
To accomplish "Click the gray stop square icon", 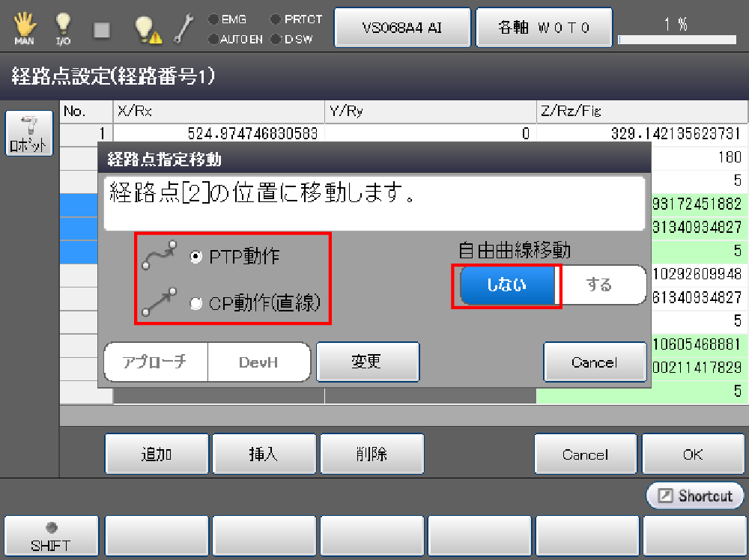I will 102,29.
